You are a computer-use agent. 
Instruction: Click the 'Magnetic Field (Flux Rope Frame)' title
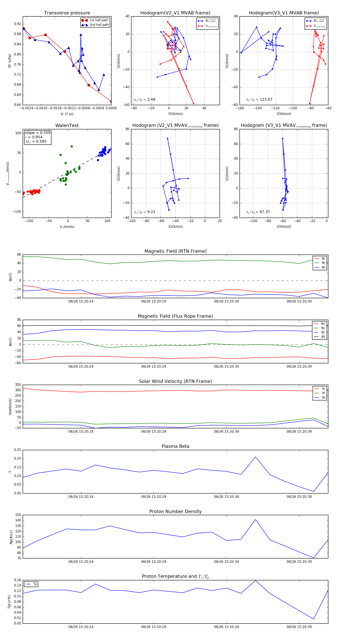coord(175,316)
